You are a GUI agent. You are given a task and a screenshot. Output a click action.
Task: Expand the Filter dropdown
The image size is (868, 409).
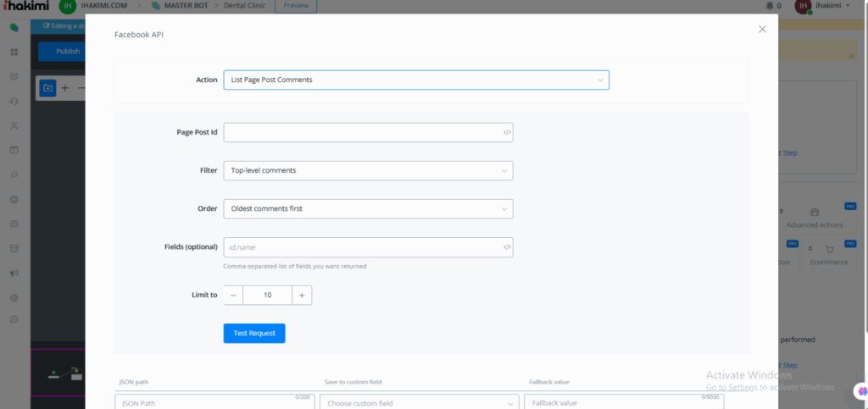368,170
